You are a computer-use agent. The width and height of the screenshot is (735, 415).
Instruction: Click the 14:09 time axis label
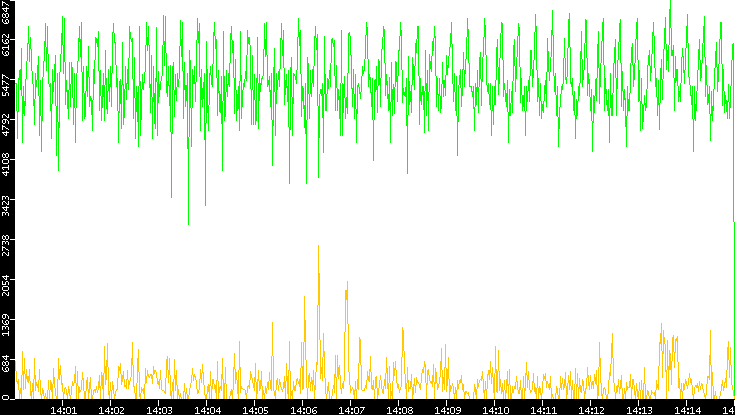446,410
